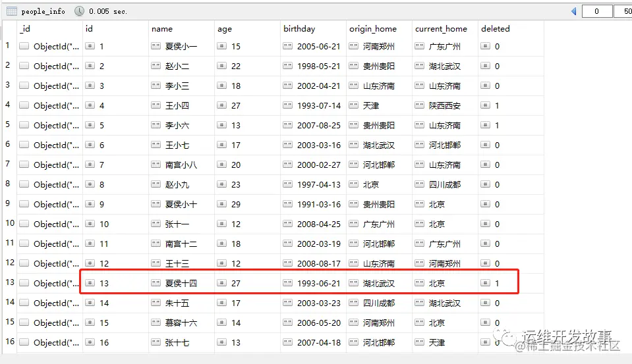Screen dimensions: 632x364
Task: Click the people_info collection table icon
Action: pos(12,11)
